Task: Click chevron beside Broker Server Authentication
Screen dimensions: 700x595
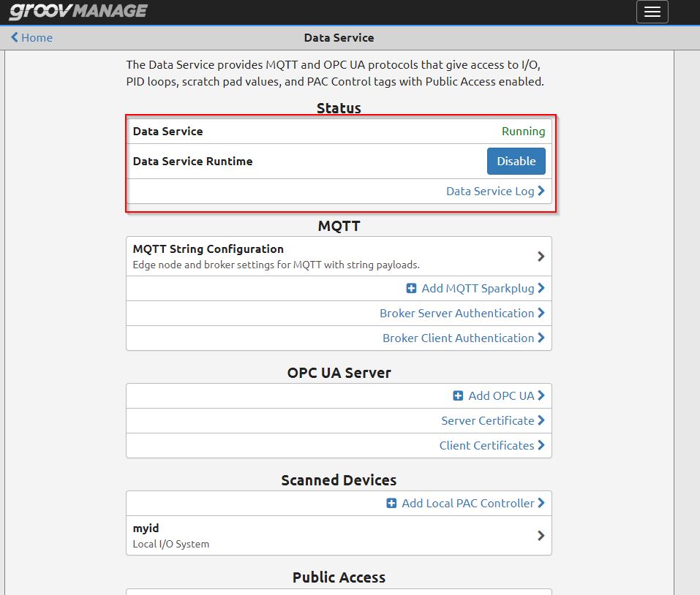Action: [541, 313]
